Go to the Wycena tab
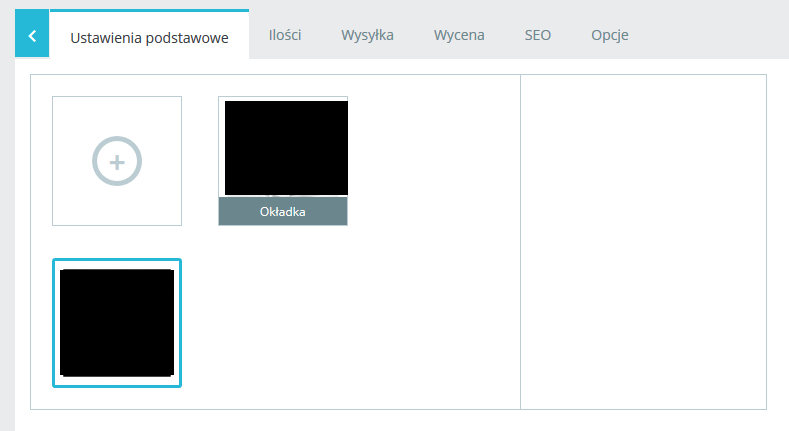 pos(459,35)
